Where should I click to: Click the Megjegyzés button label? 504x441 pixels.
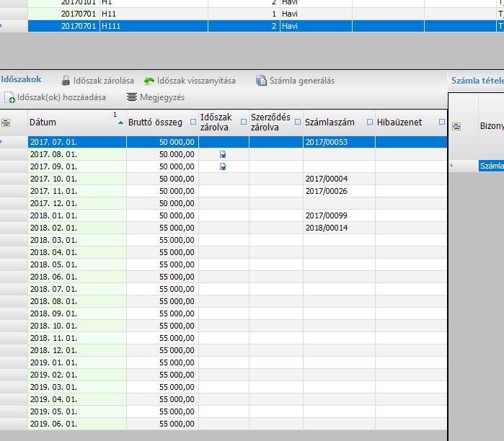pyautogui.click(x=162, y=97)
